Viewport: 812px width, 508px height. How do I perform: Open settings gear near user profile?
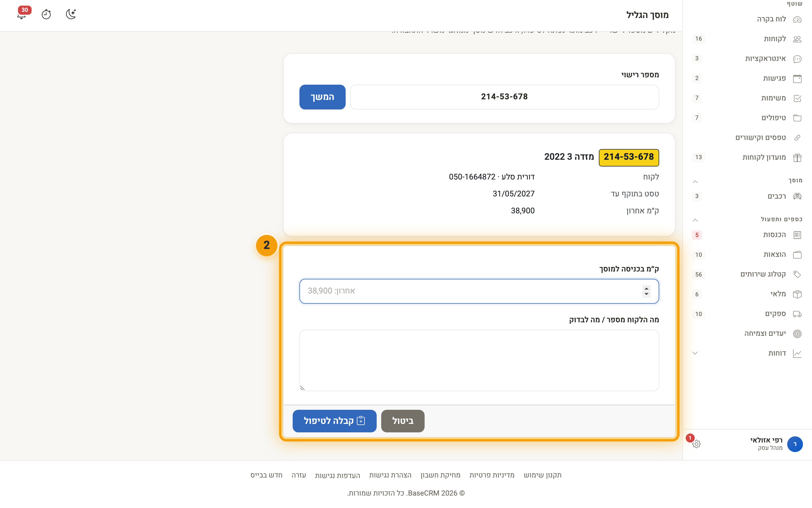(x=696, y=444)
